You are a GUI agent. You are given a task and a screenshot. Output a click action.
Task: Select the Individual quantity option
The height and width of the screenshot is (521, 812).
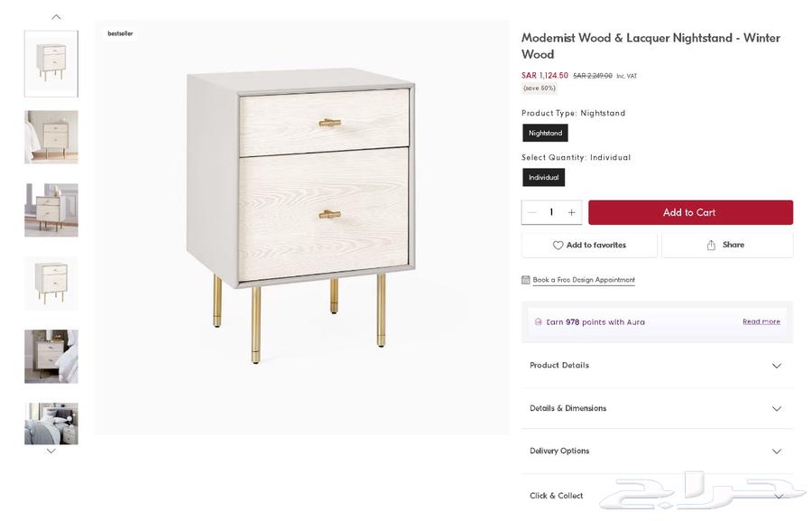point(544,178)
